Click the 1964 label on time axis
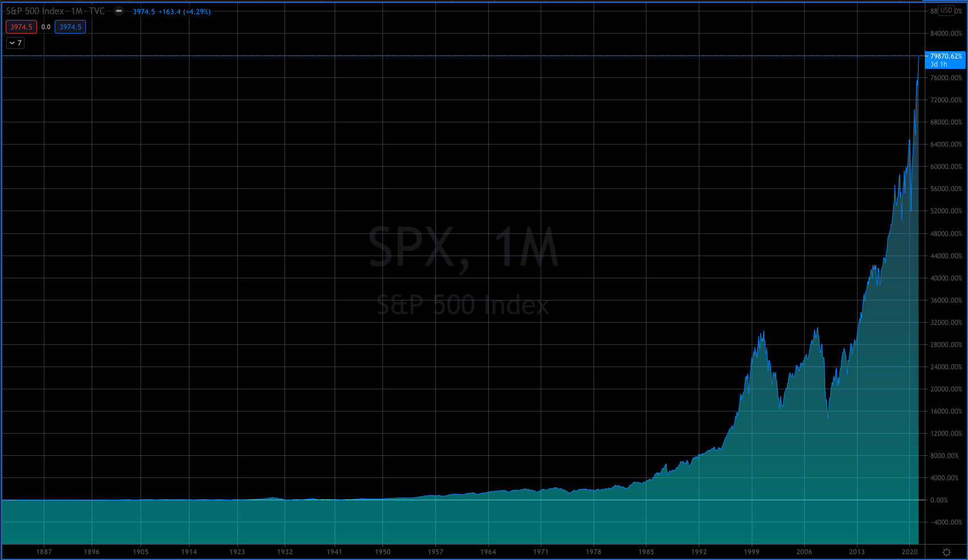The image size is (968, 560). coord(488,551)
